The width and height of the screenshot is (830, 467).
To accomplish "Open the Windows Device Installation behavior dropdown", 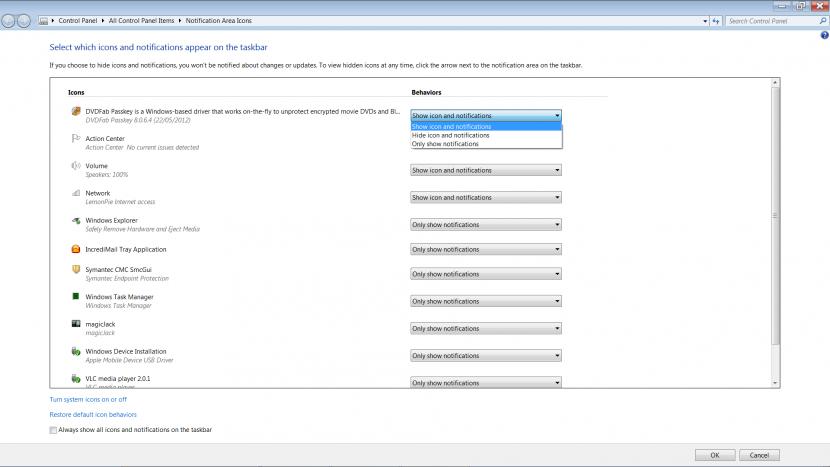I will 485,355.
